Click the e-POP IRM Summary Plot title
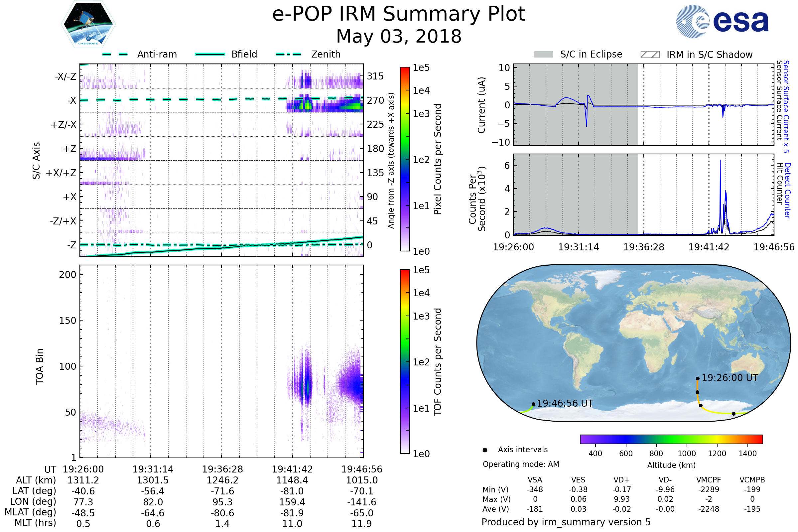The image size is (798, 532). click(399, 14)
